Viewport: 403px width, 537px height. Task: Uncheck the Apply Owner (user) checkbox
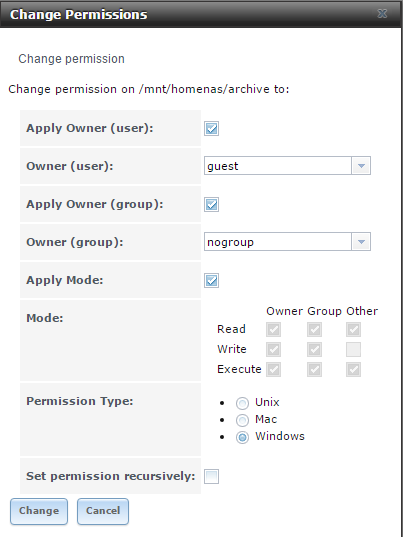tap(211, 128)
